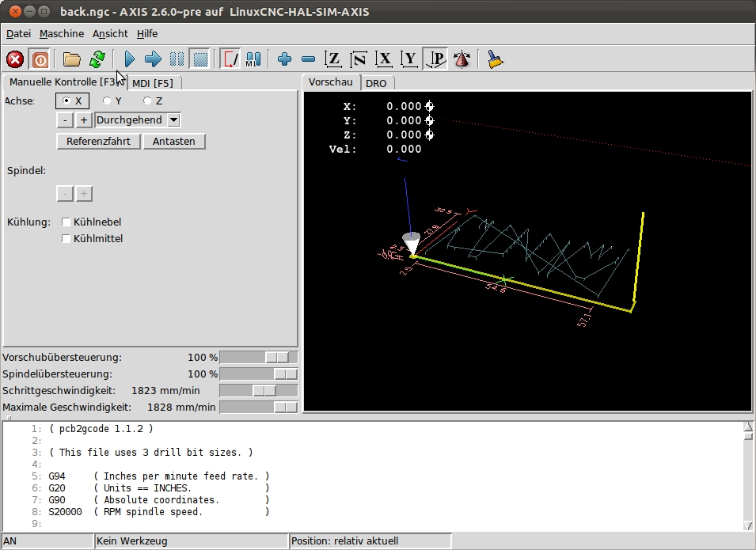Enable the Kühlnebel checkbox

[66, 222]
